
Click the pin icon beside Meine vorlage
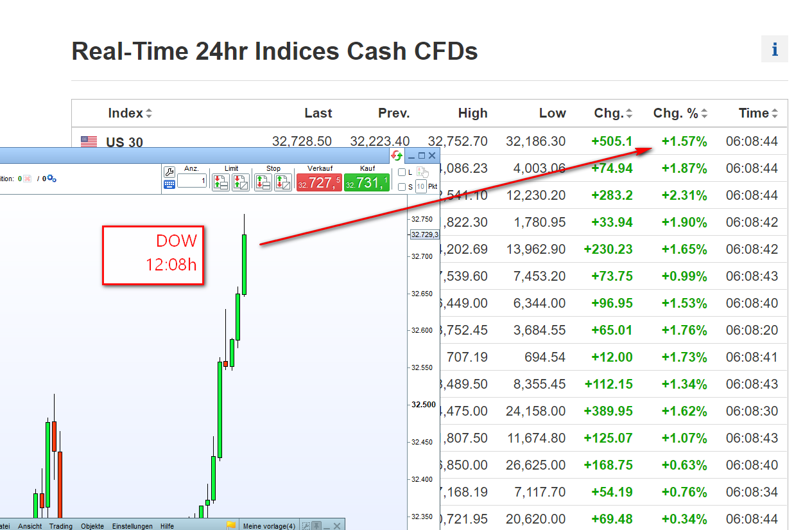316,526
